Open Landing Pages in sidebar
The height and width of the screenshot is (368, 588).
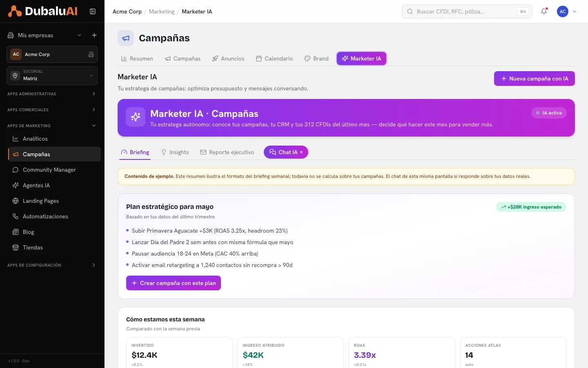coord(54,201)
